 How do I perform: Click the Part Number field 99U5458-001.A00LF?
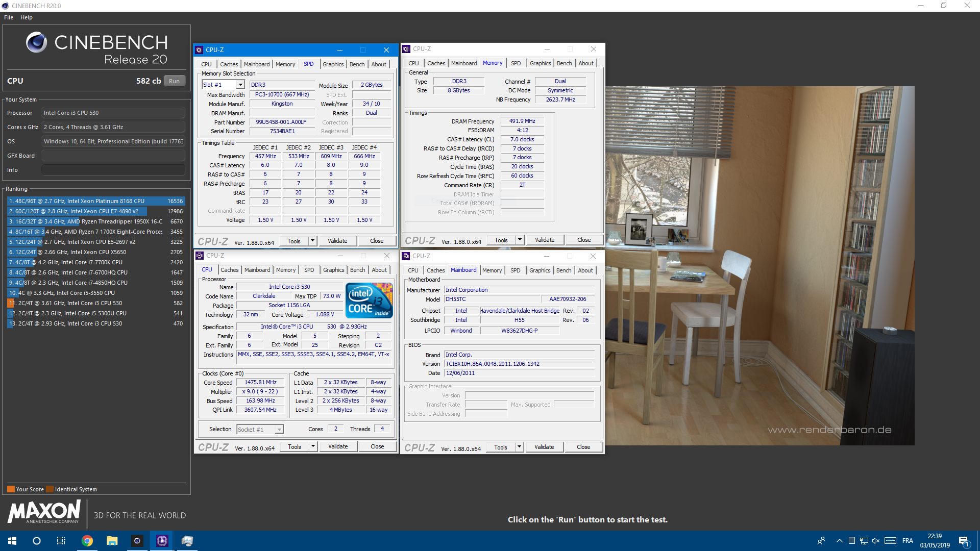pos(282,122)
